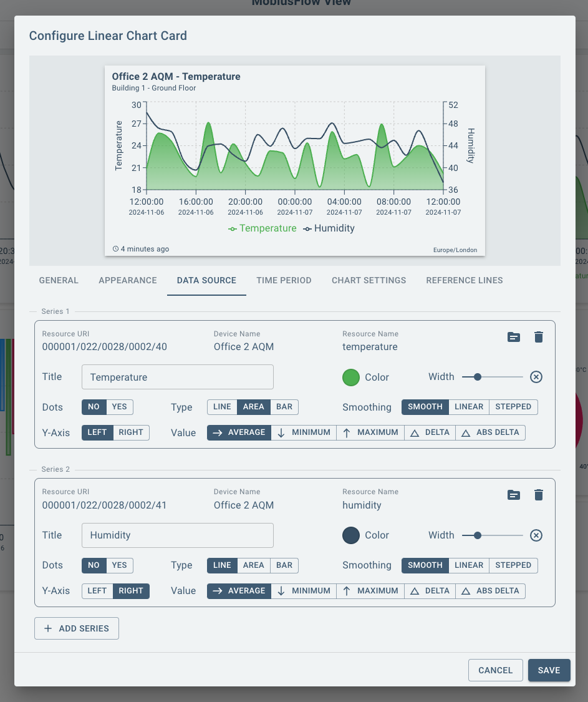The width and height of the screenshot is (588, 702).
Task: Select Delta value option in Series 1
Action: tap(430, 432)
